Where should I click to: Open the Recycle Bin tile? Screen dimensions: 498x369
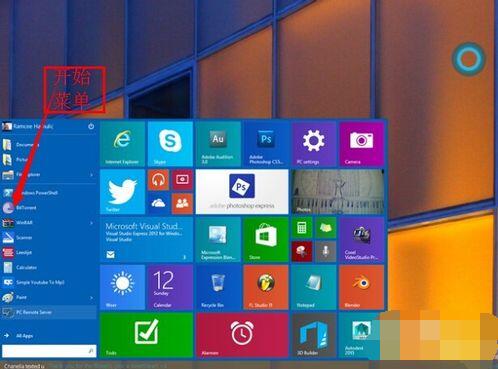[218, 287]
